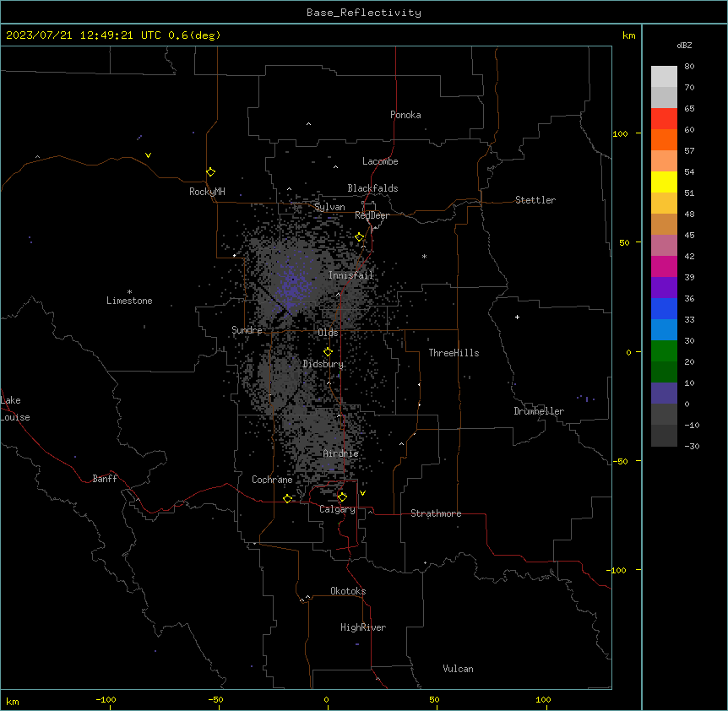Select the Didsbury label
Image resolution: width=728 pixels, height=711 pixels.
tap(323, 364)
